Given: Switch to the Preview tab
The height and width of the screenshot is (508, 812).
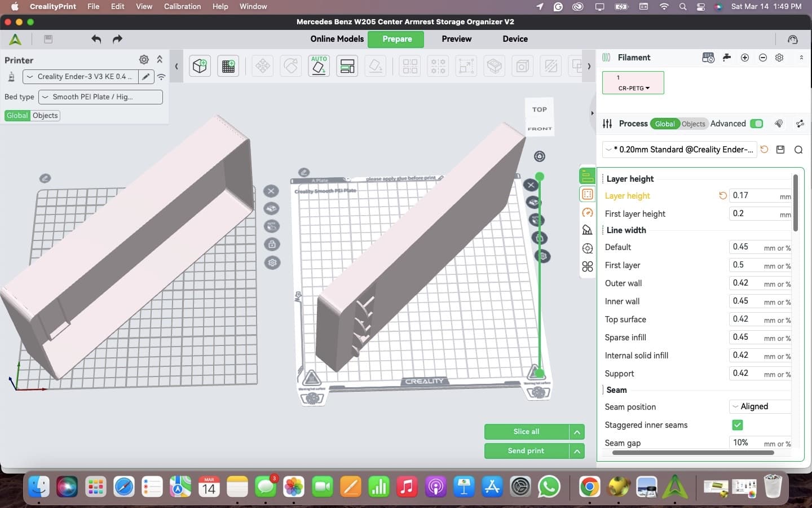Looking at the screenshot, I should (x=457, y=39).
